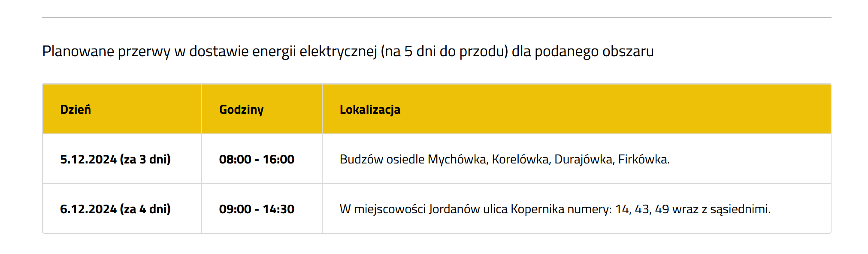
Task: Click the Godziny column header
Action: coord(241,110)
